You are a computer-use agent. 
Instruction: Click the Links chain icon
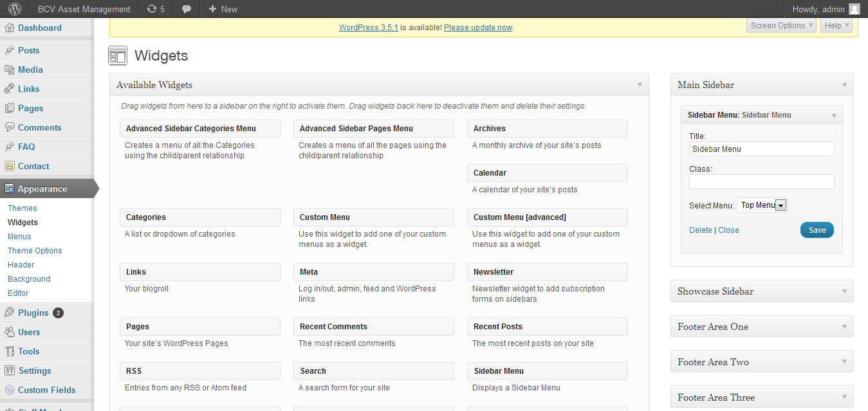(x=9, y=89)
